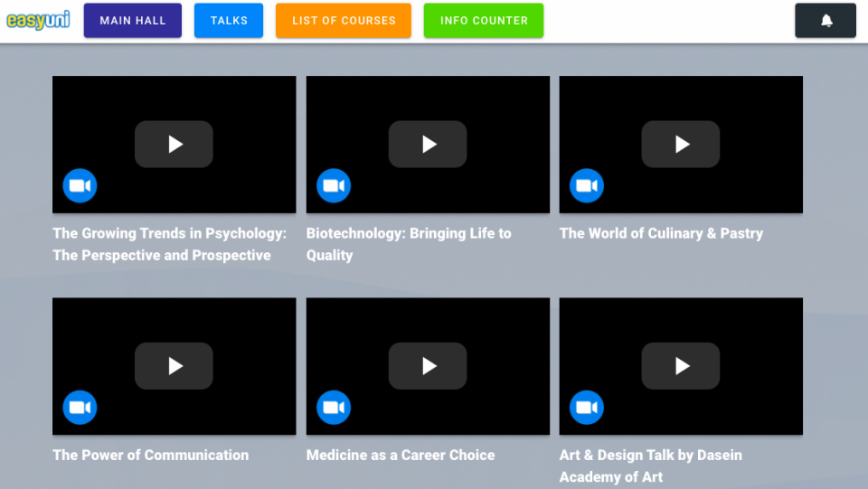This screenshot has width=868, height=489.
Task: Play the Art & Design Talk video
Action: [x=681, y=366]
